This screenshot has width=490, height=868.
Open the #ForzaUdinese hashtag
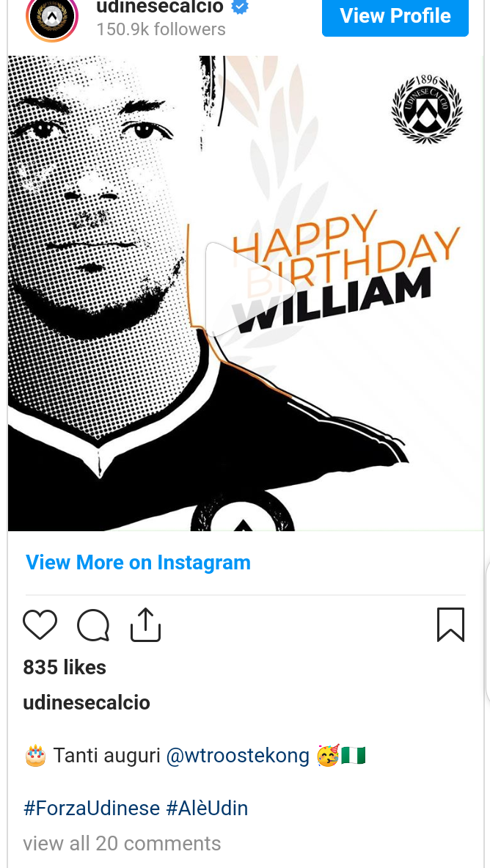click(x=92, y=809)
